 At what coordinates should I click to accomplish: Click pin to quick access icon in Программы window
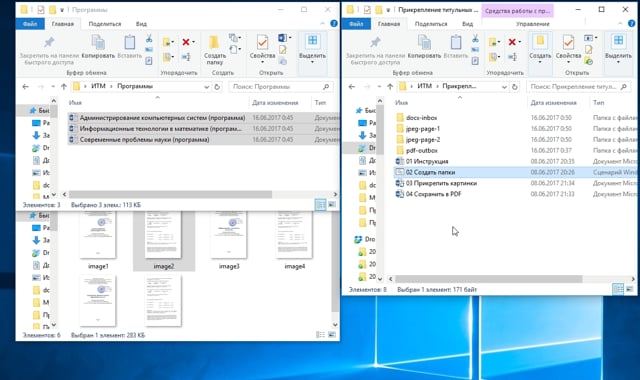coord(49,42)
